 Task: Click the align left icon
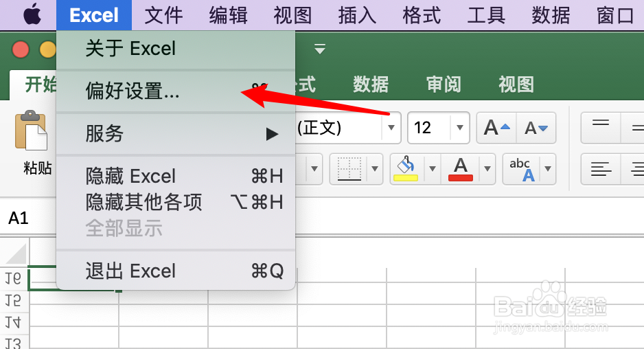pos(601,169)
